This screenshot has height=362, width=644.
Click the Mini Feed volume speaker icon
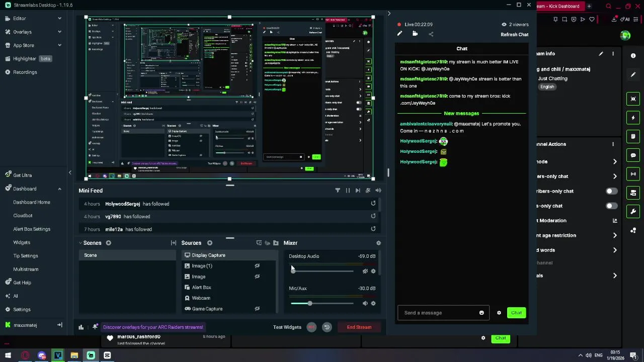coord(378,191)
